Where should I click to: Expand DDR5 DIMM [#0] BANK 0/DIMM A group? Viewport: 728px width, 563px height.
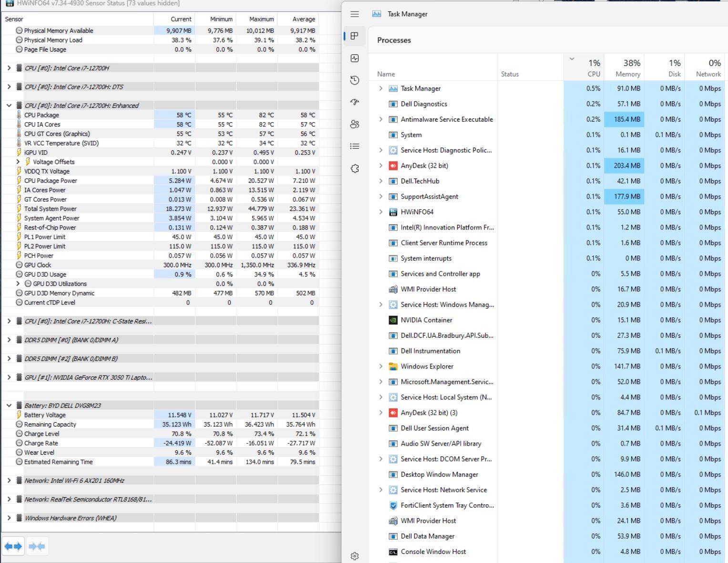9,340
